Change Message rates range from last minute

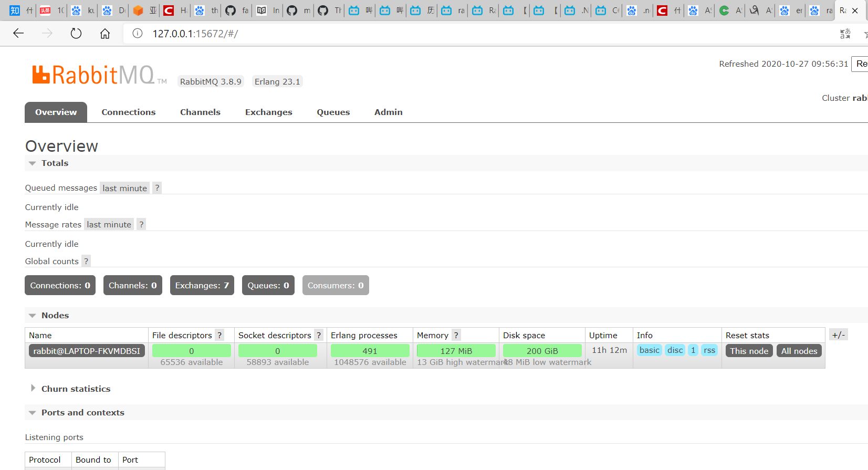tap(109, 224)
